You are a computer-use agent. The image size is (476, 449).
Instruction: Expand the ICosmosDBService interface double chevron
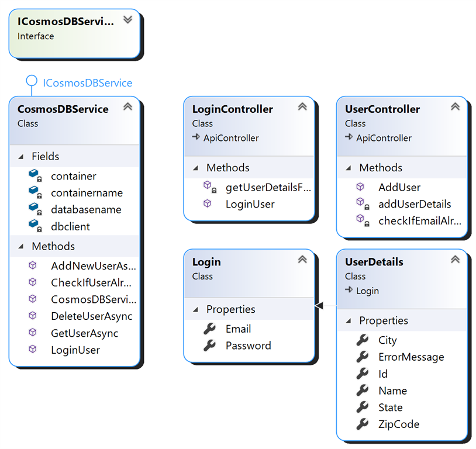[127, 19]
